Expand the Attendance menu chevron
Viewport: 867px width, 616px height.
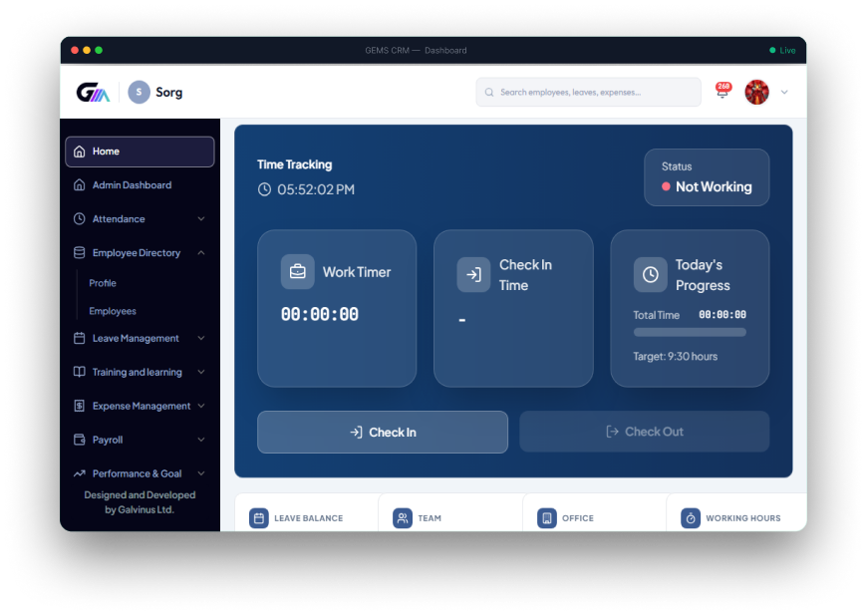pos(201,219)
